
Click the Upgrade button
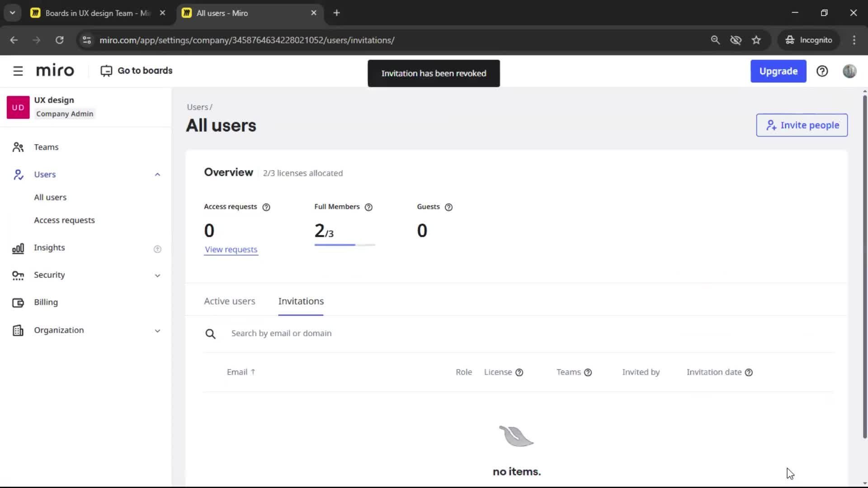[778, 71]
